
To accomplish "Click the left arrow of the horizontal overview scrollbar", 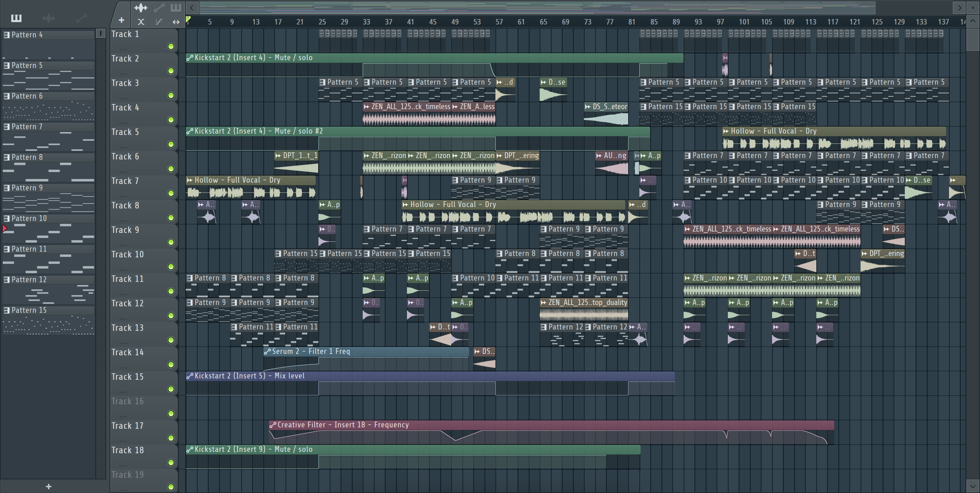I will 192,7.
